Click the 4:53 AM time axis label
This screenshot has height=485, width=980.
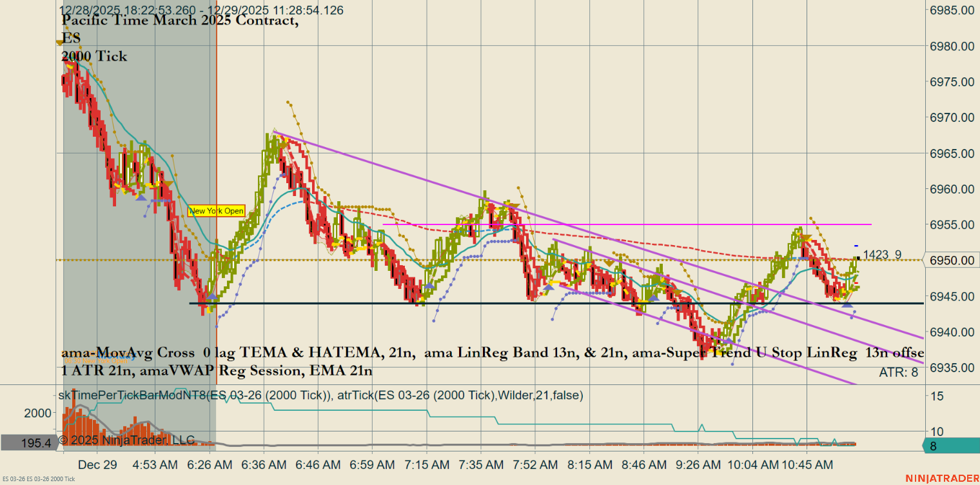155,465
